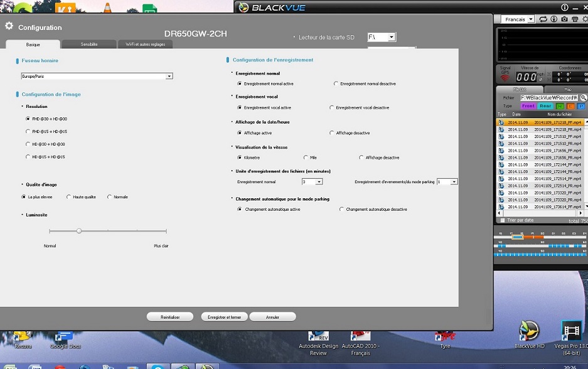Capture a snapshot with the camera icon
This screenshot has width=588, height=369.
564,19
